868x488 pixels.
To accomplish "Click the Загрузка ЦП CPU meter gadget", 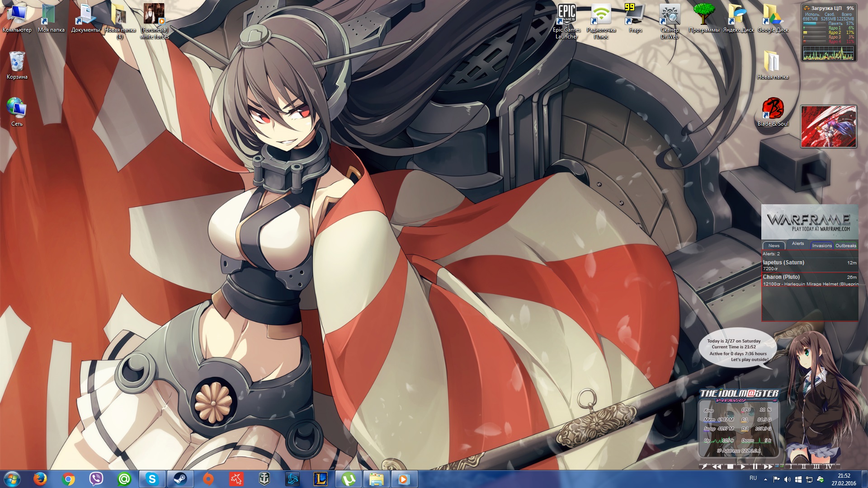I will tap(829, 33).
